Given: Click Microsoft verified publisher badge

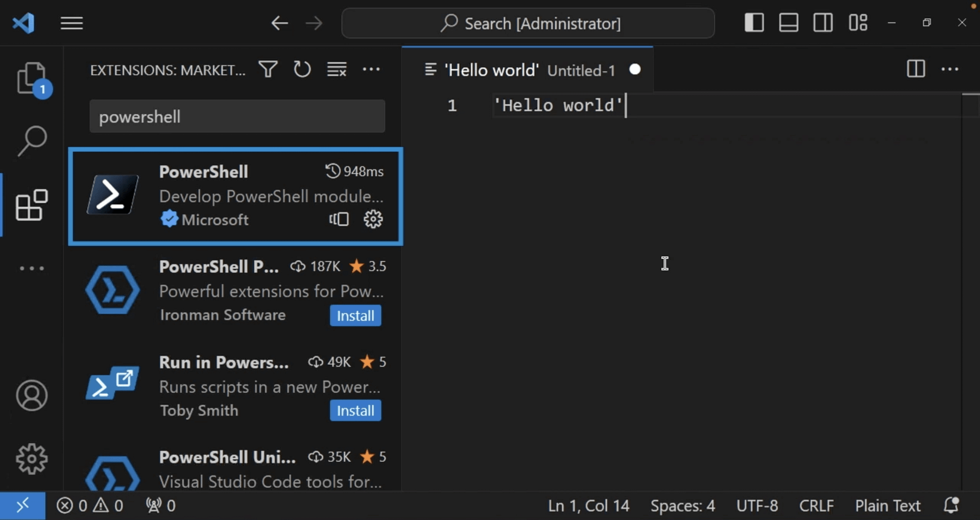Looking at the screenshot, I should 169,220.
